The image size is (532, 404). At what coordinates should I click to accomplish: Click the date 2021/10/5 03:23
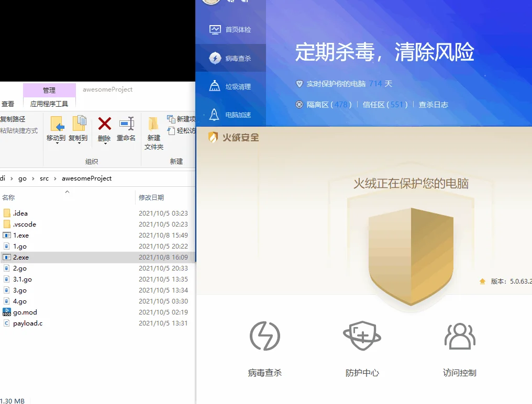click(x=163, y=213)
